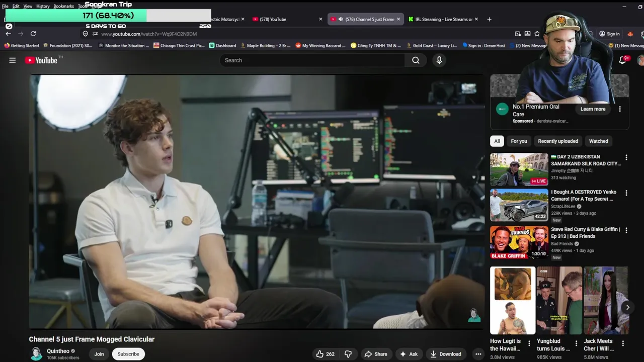Select the For you filter chip
This screenshot has height=362, width=644.
519,141
